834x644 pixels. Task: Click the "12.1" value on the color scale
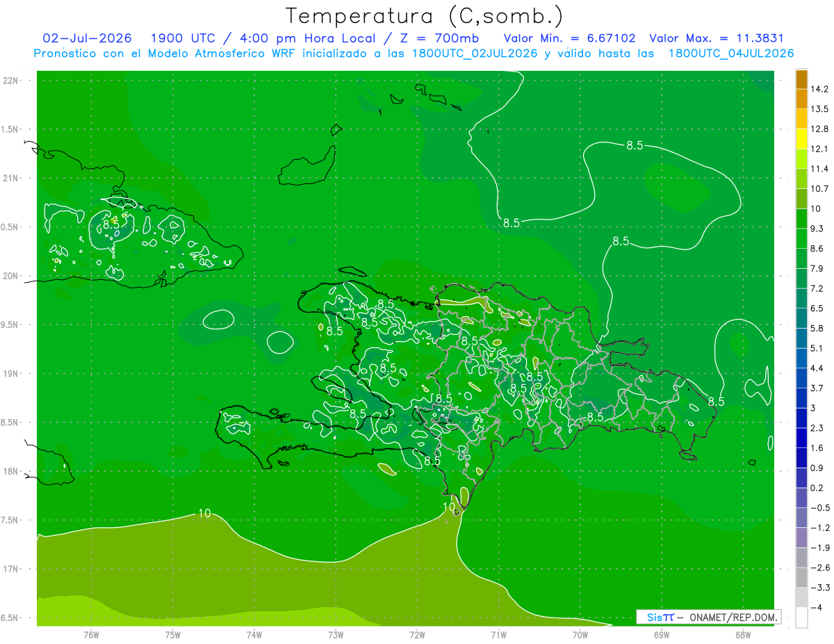point(819,149)
